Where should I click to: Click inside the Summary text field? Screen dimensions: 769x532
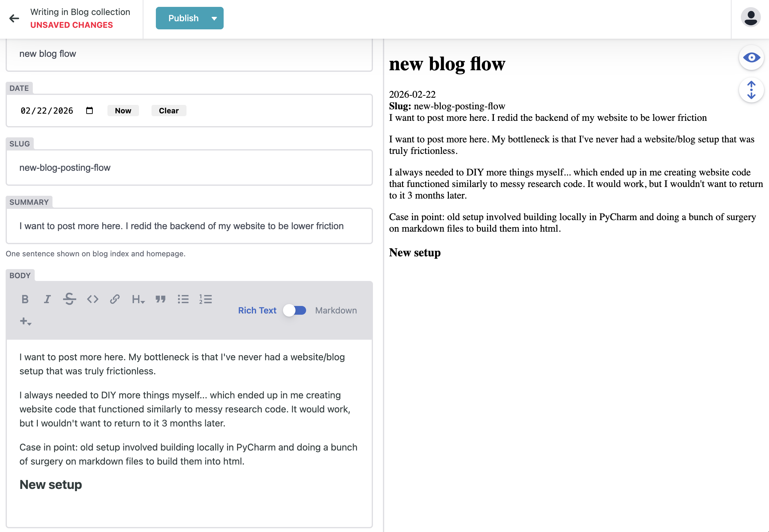[x=189, y=226]
